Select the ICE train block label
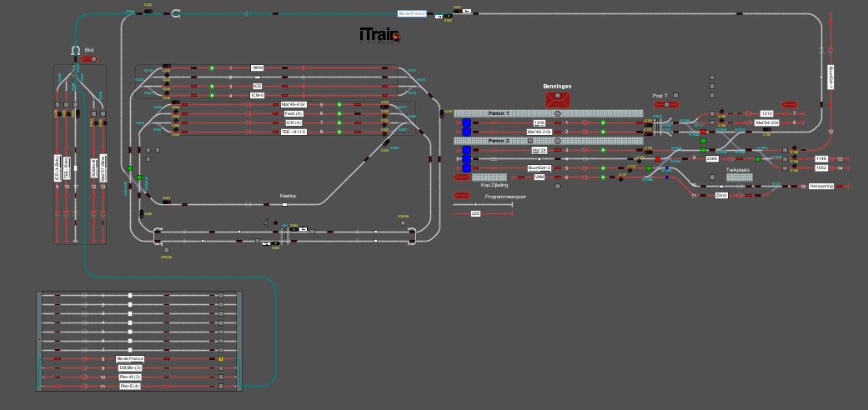868x410 pixels. (x=258, y=86)
